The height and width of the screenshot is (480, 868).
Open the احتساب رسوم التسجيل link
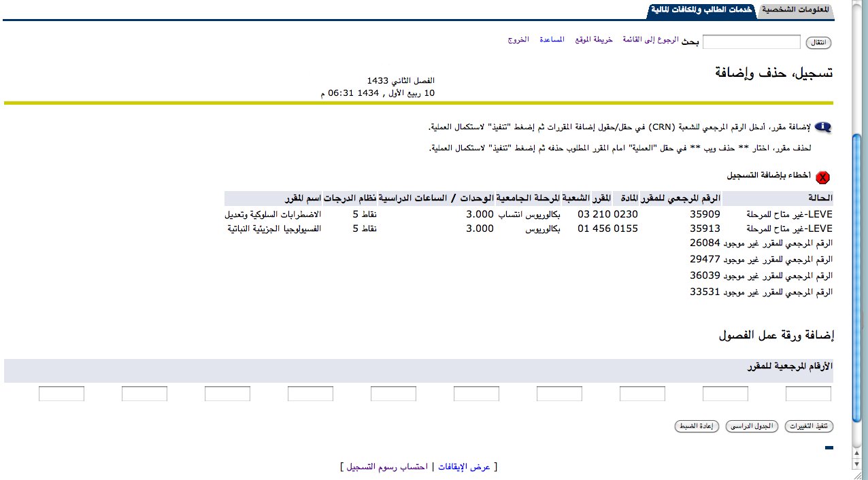pos(386,467)
